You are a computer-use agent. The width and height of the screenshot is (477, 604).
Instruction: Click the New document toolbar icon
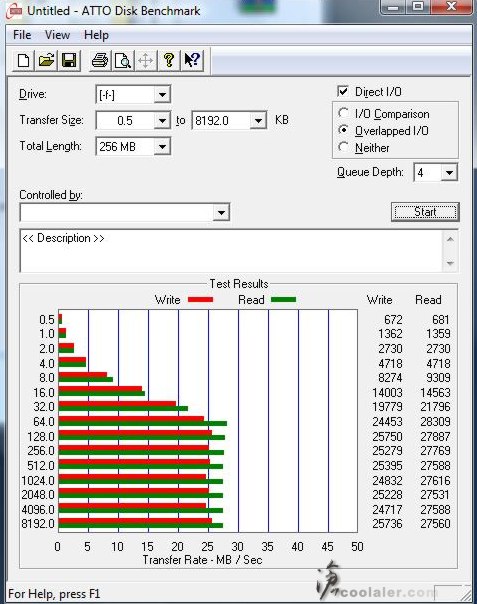[x=23, y=60]
